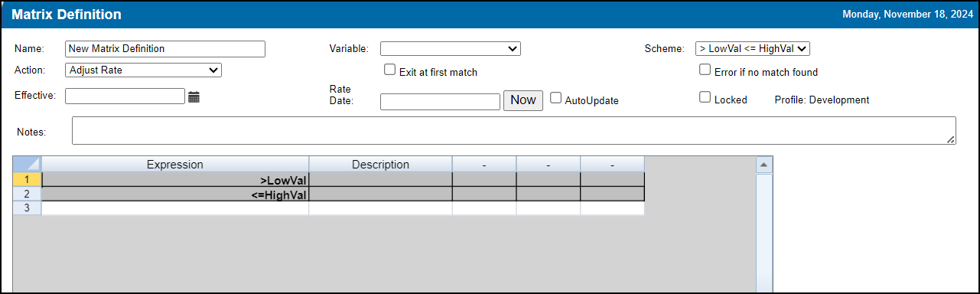Click the grid select-all corner cell
The height and width of the screenshot is (294, 980).
pyautogui.click(x=28, y=165)
